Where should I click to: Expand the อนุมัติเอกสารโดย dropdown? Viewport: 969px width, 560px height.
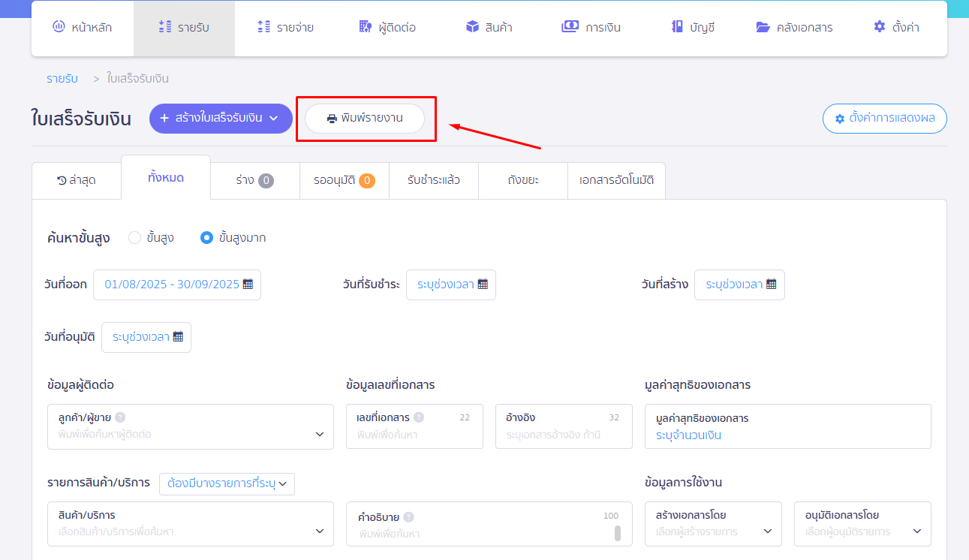pos(916,531)
